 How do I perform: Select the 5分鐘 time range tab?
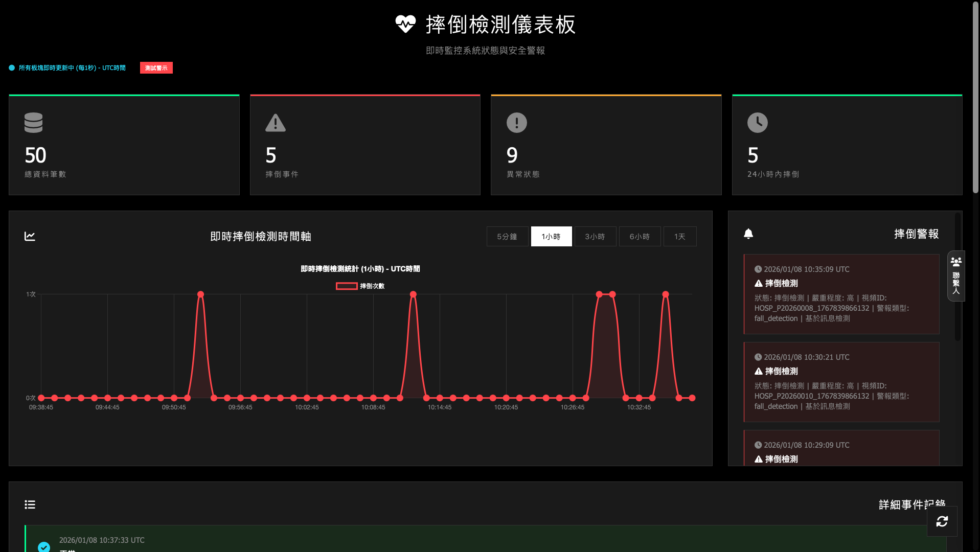point(507,237)
